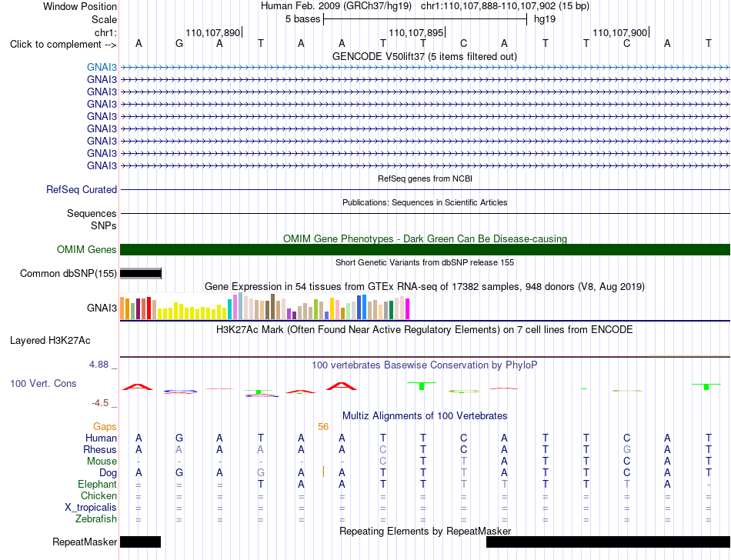Select the Chicken species row label
The width and height of the screenshot is (731, 560).
(x=98, y=495)
